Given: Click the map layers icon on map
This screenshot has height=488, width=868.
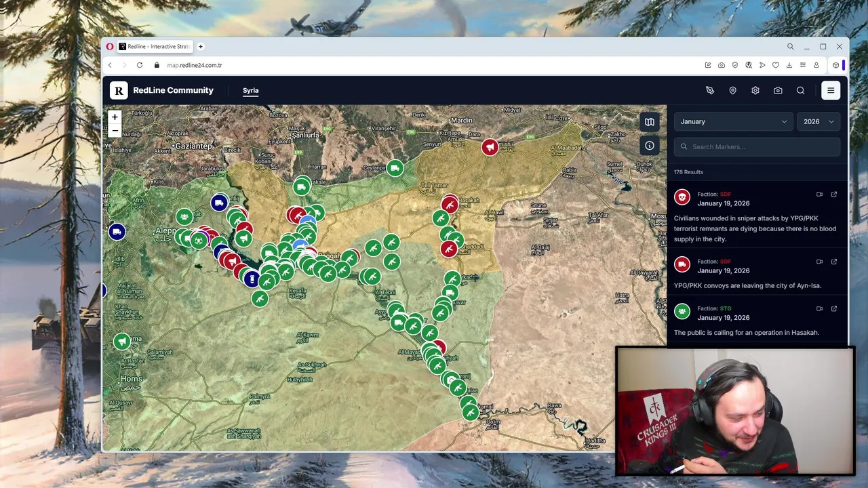Looking at the screenshot, I should tap(650, 122).
